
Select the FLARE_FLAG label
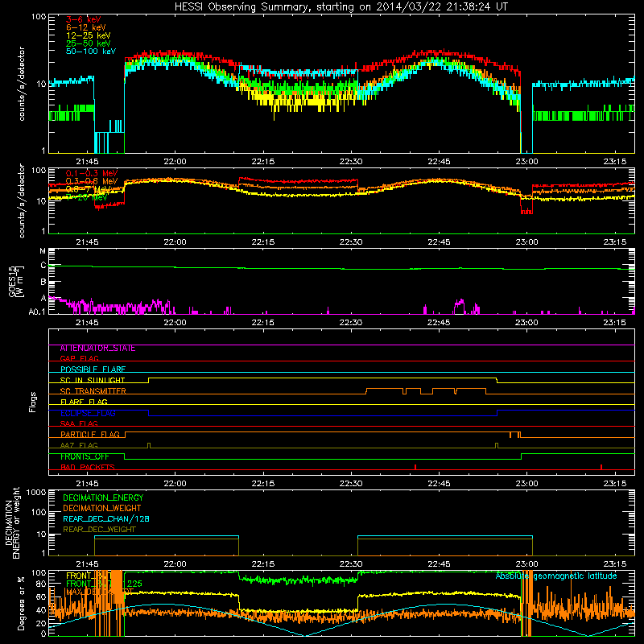[84, 402]
